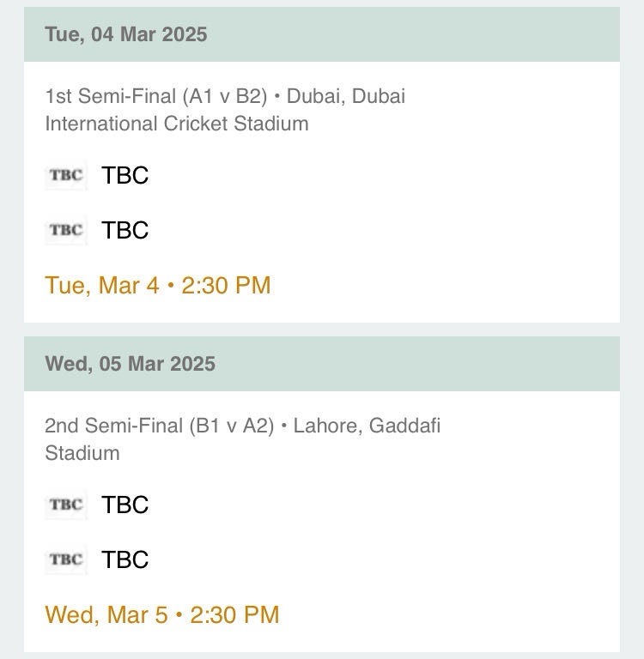The height and width of the screenshot is (659, 644).
Task: Select the first TBC team name in 2nd Semi-Final
Action: pyautogui.click(x=125, y=505)
